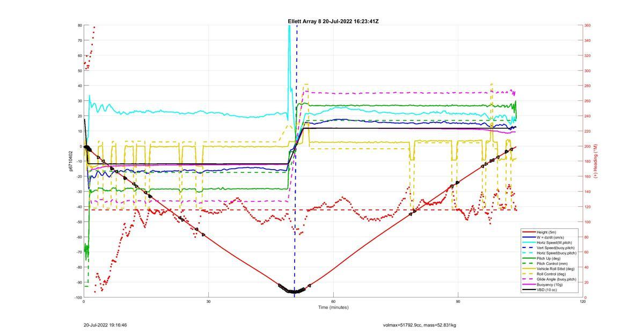Click the right axis tick label '280'
The width and height of the screenshot is (644, 334).
click(588, 86)
